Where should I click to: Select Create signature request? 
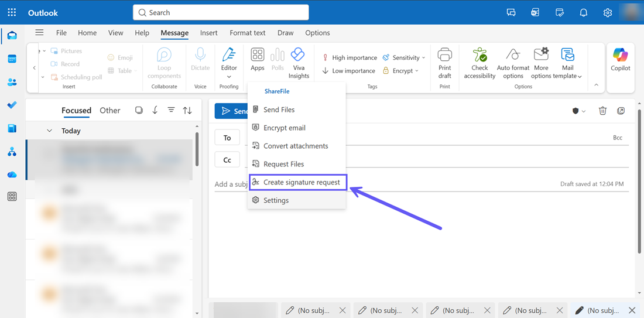click(298, 182)
